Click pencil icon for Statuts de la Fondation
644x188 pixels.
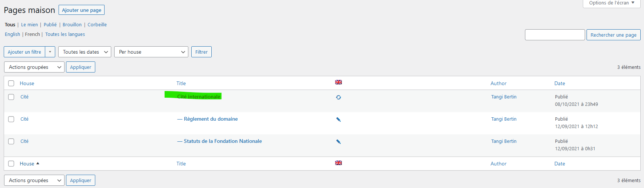coord(338,142)
